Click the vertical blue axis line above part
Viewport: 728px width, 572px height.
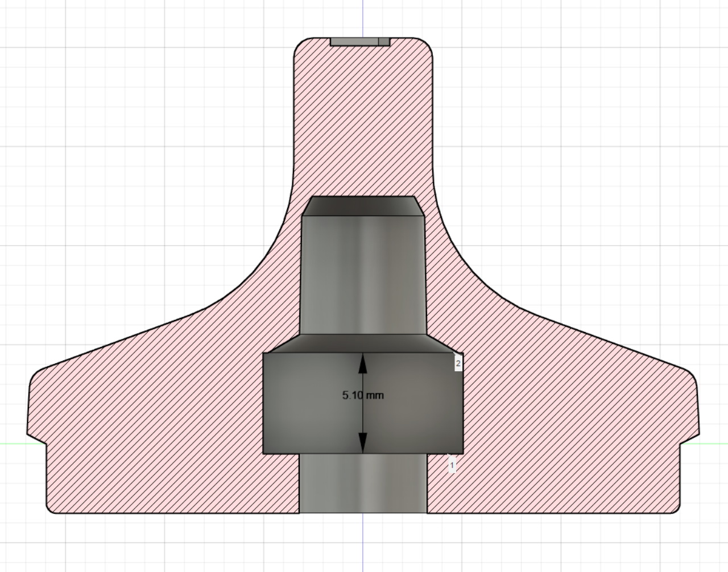coord(363,17)
